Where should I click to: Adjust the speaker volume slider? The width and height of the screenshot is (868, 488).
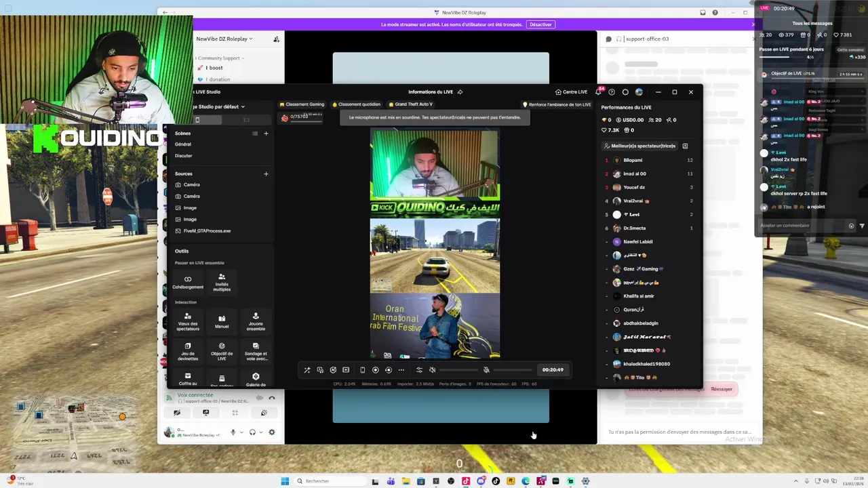pos(459,370)
